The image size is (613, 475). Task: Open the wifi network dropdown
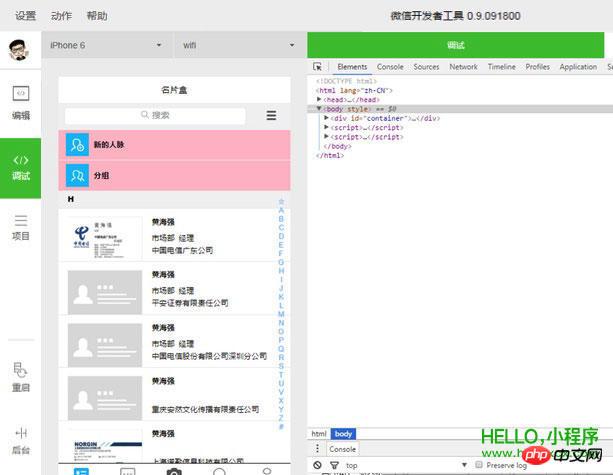pos(238,45)
